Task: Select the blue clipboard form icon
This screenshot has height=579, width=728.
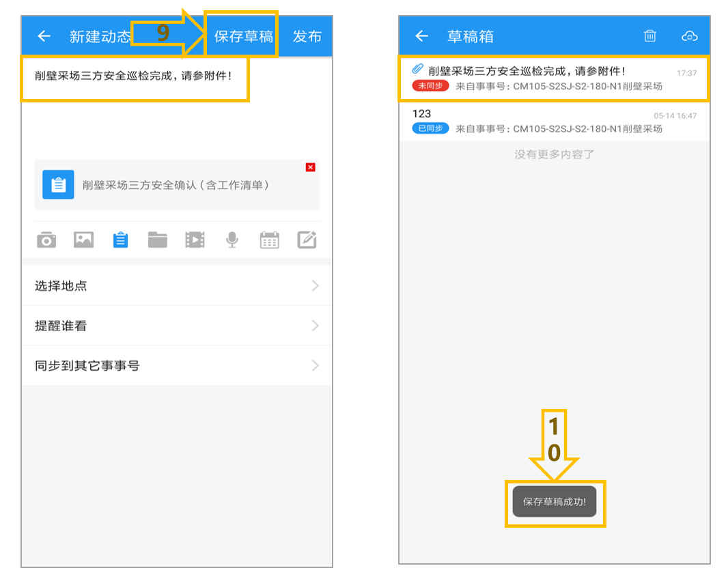Action: point(121,240)
